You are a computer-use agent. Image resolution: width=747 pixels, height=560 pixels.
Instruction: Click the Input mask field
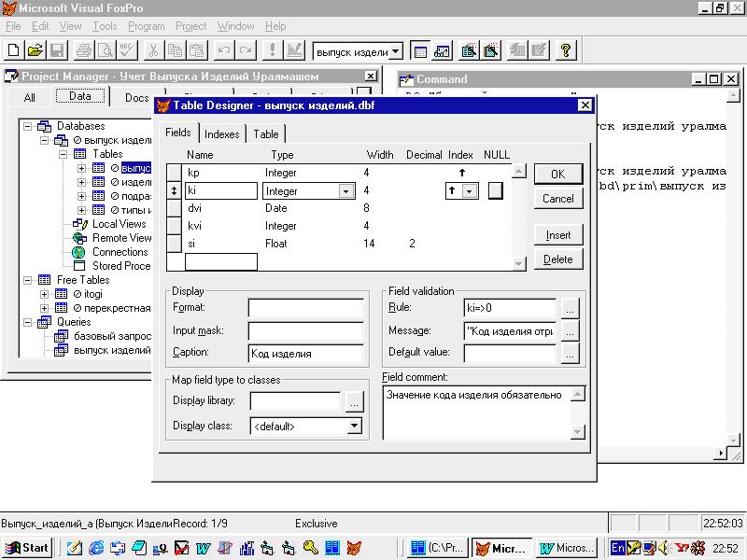pyautogui.click(x=306, y=331)
